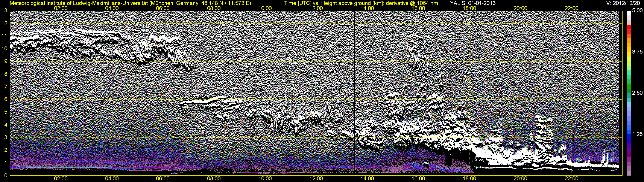Click the 20:00 label on the lower time axis
The width and height of the screenshot is (644, 182).
(521, 179)
